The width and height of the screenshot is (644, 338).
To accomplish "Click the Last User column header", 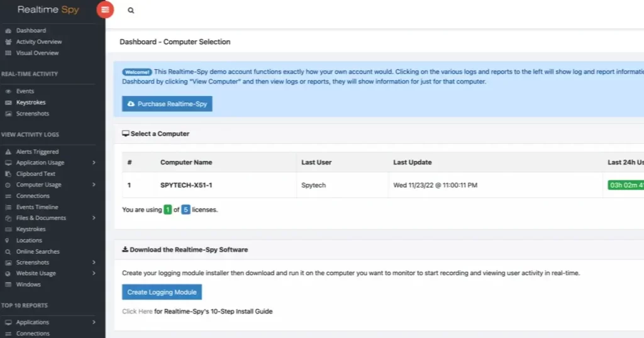I will (316, 162).
